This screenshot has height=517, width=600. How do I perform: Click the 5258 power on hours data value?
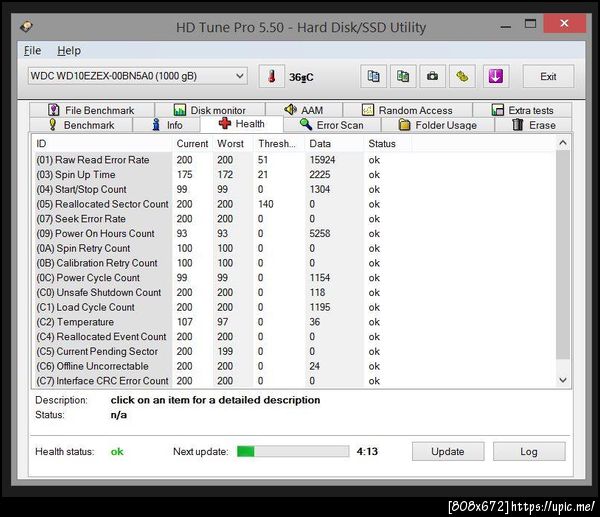point(320,233)
